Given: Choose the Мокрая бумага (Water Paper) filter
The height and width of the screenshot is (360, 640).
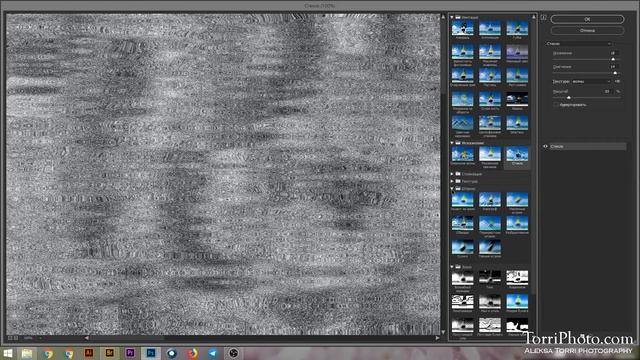Looking at the screenshot, I should pyautogui.click(x=517, y=302).
